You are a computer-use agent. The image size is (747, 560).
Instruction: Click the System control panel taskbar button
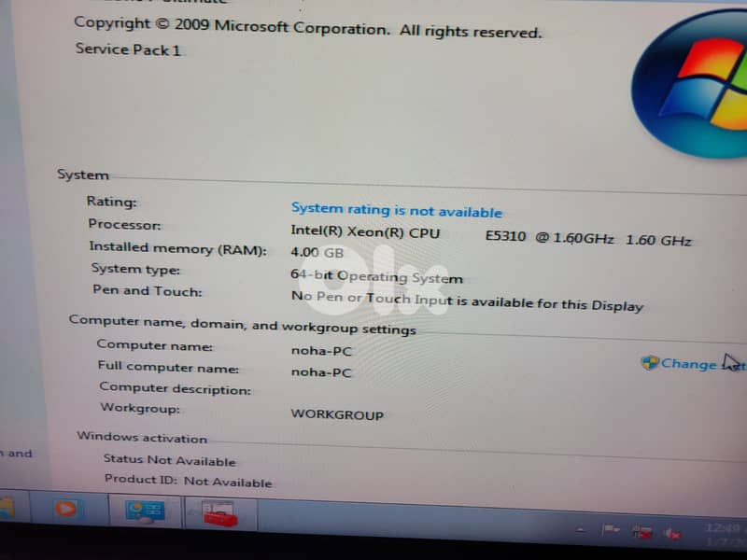click(145, 511)
